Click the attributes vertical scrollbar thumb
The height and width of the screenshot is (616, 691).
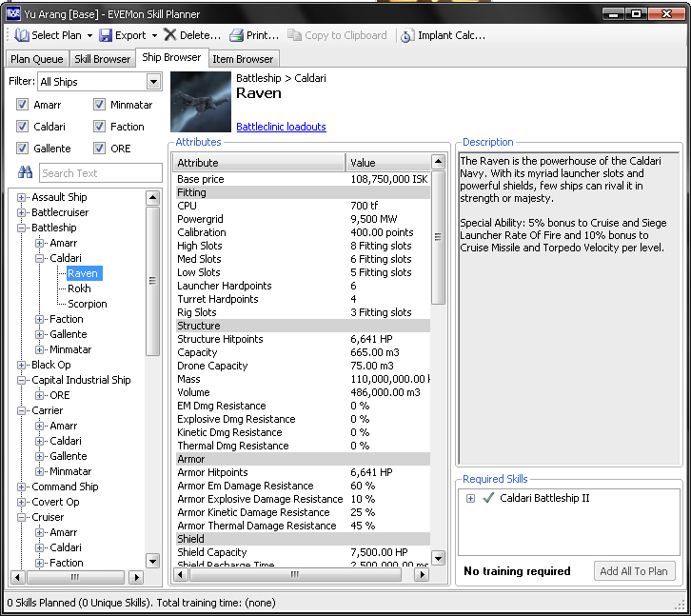(438, 237)
